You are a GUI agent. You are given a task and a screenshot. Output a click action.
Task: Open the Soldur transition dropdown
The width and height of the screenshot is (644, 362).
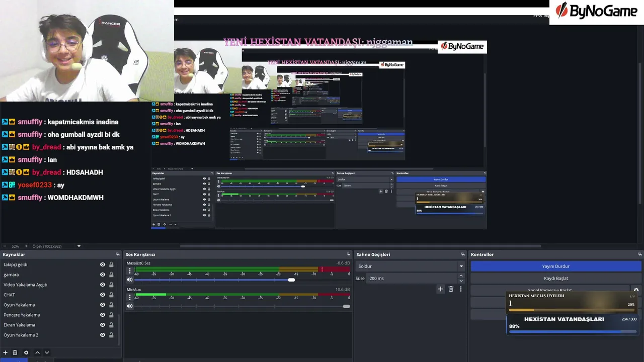coord(411,266)
